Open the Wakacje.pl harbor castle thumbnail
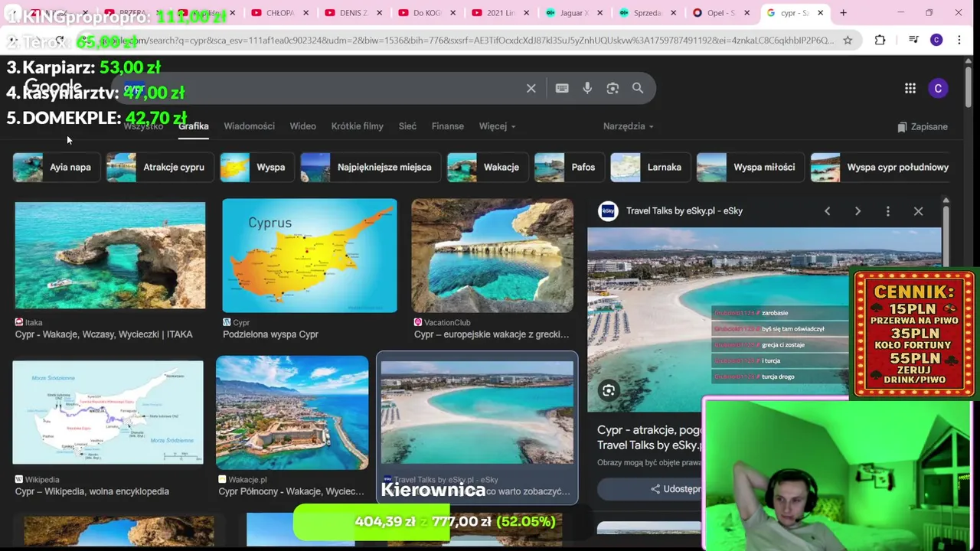980x551 pixels. coord(292,412)
